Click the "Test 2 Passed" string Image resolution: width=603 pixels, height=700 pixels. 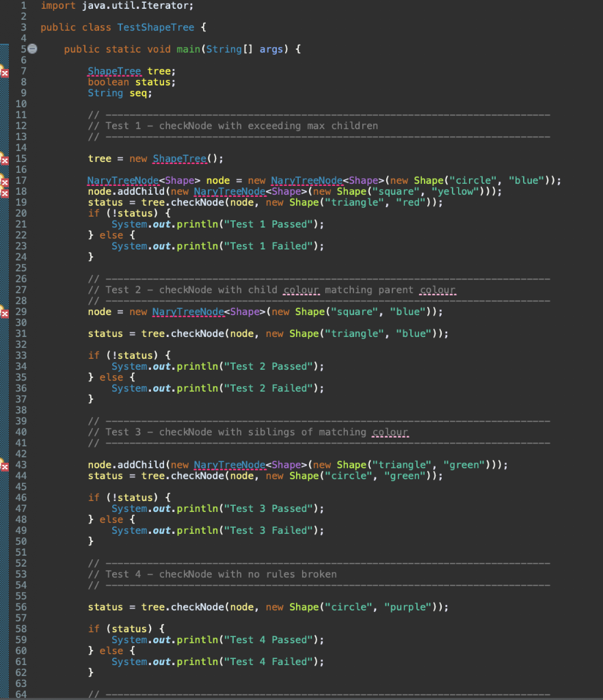tap(268, 366)
